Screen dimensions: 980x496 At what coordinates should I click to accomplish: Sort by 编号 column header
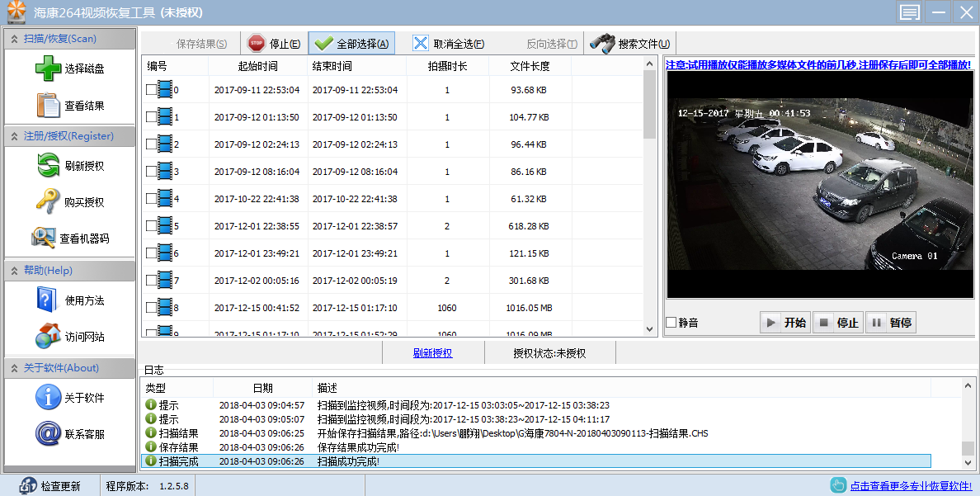click(175, 66)
